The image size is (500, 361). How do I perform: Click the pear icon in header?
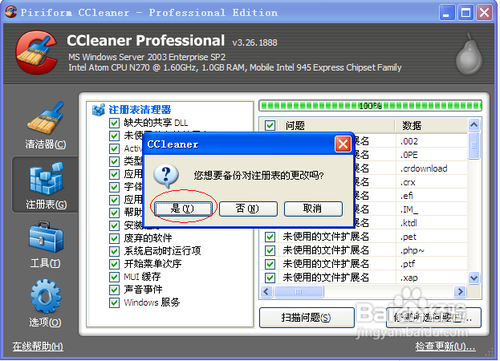(469, 54)
